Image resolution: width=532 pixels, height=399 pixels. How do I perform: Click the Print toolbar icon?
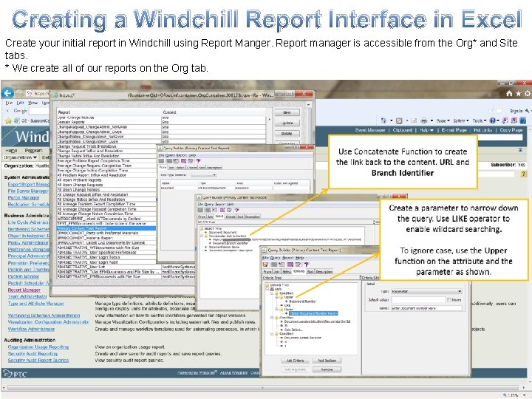(424, 120)
